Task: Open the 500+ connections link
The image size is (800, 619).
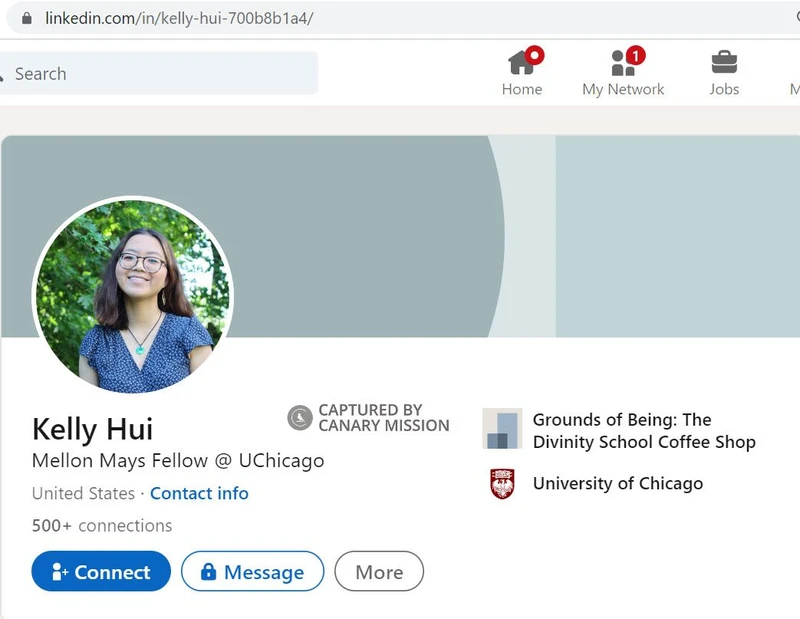Action: click(102, 526)
